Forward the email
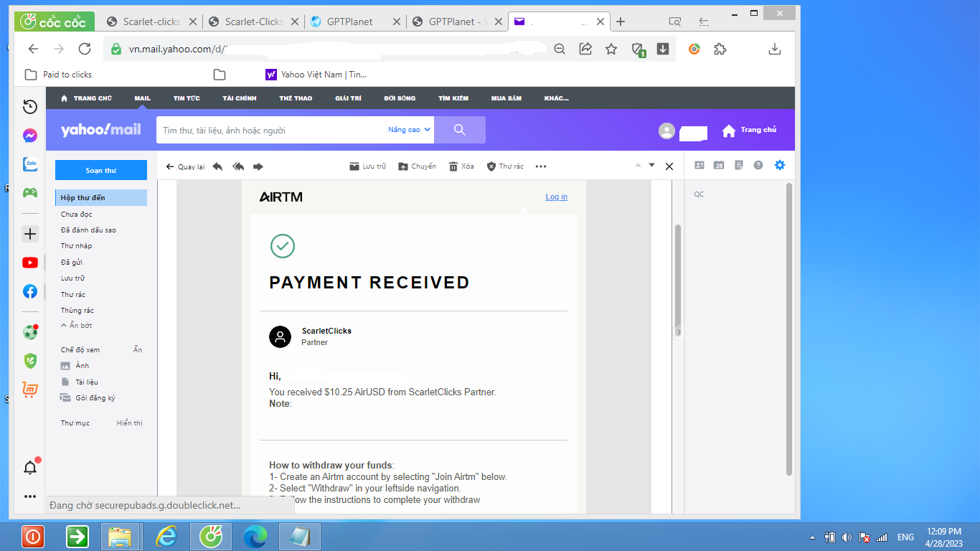The width and height of the screenshot is (980, 551). [x=258, y=166]
